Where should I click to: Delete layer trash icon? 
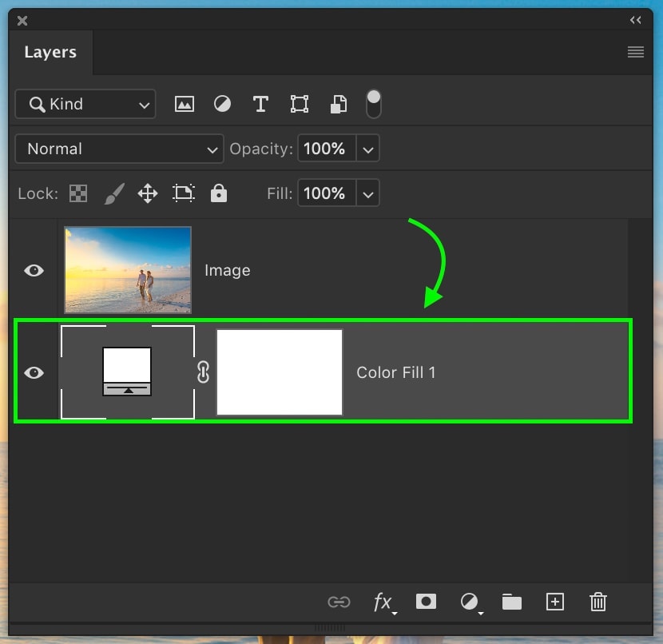pos(597,602)
